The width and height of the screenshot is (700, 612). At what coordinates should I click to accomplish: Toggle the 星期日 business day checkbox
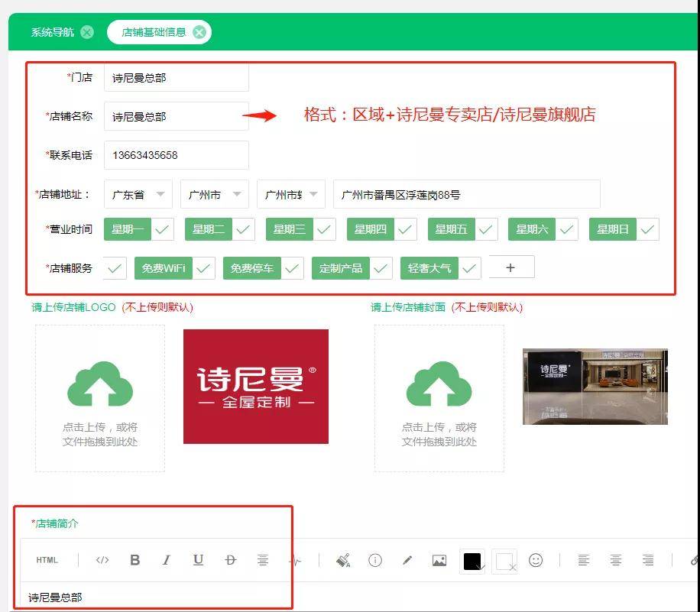(647, 229)
